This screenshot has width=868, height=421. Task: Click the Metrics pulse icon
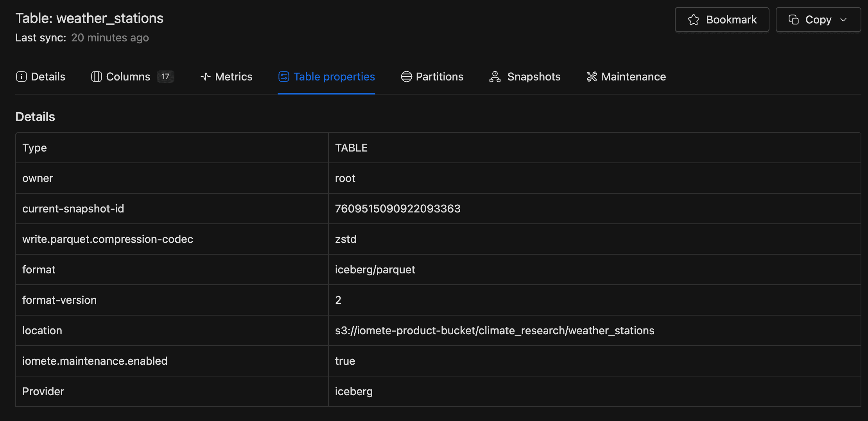tap(205, 77)
